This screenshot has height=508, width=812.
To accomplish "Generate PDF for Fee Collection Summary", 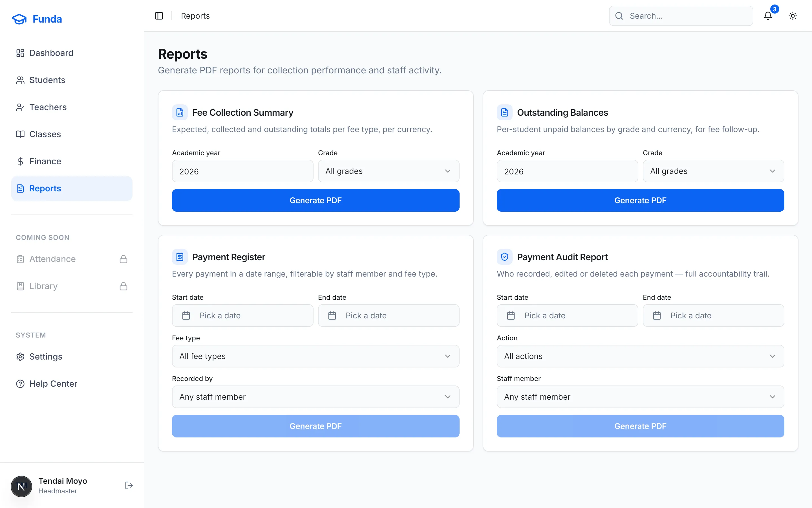I will (x=315, y=200).
